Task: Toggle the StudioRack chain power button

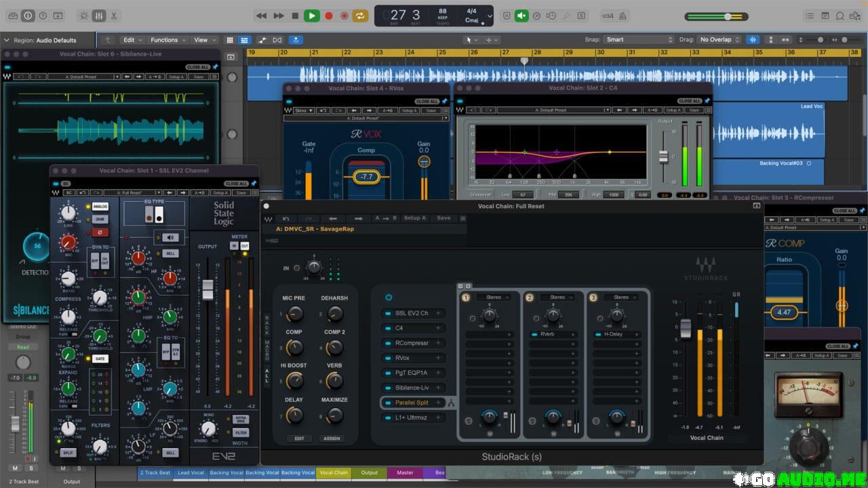Action: 389,297
